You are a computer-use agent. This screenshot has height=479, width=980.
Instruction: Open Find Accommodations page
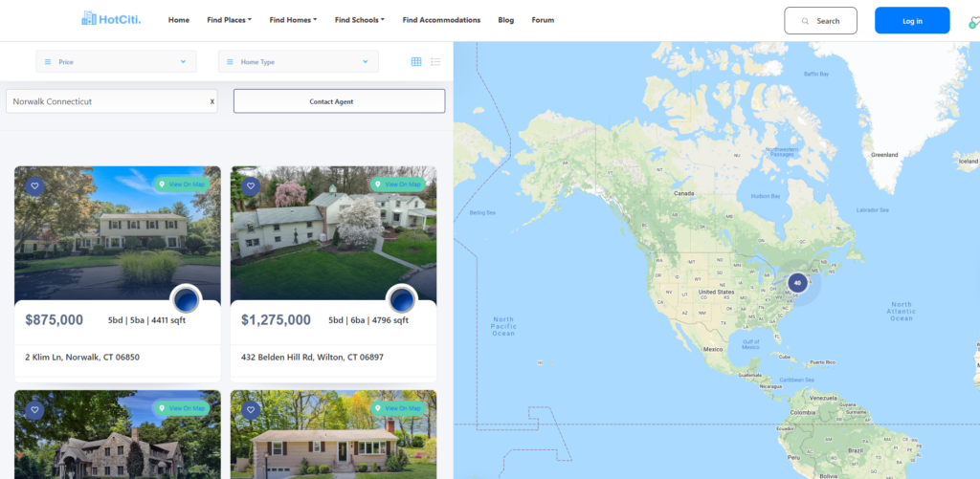pyautogui.click(x=441, y=20)
